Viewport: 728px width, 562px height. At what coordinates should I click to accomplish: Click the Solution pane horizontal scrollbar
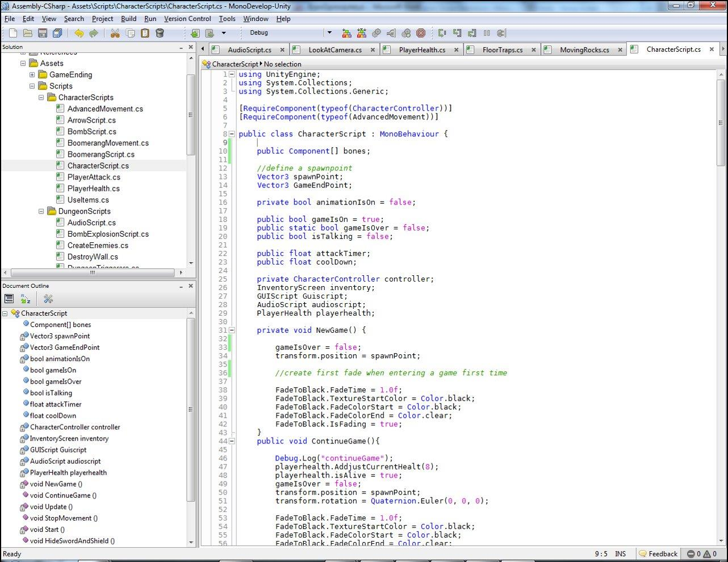point(94,272)
